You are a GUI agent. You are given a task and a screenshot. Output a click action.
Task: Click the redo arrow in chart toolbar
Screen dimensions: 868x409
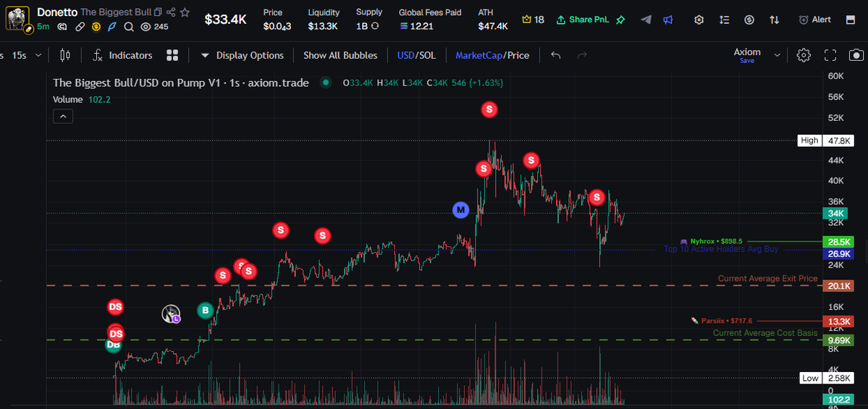[582, 55]
